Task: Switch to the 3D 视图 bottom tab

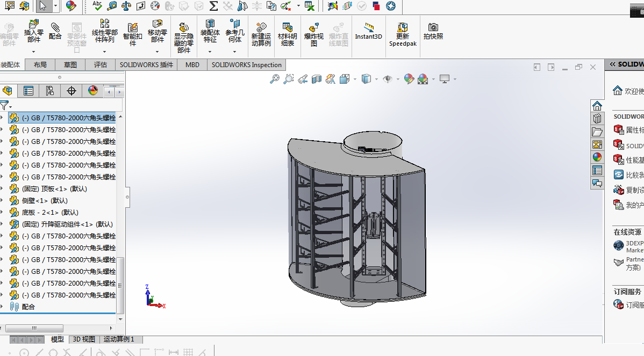Action: (84, 339)
